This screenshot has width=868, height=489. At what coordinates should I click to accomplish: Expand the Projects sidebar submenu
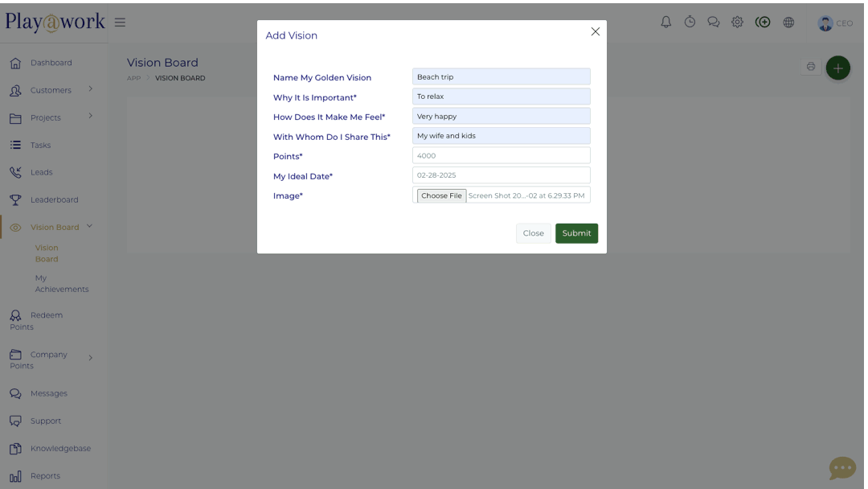coord(90,117)
